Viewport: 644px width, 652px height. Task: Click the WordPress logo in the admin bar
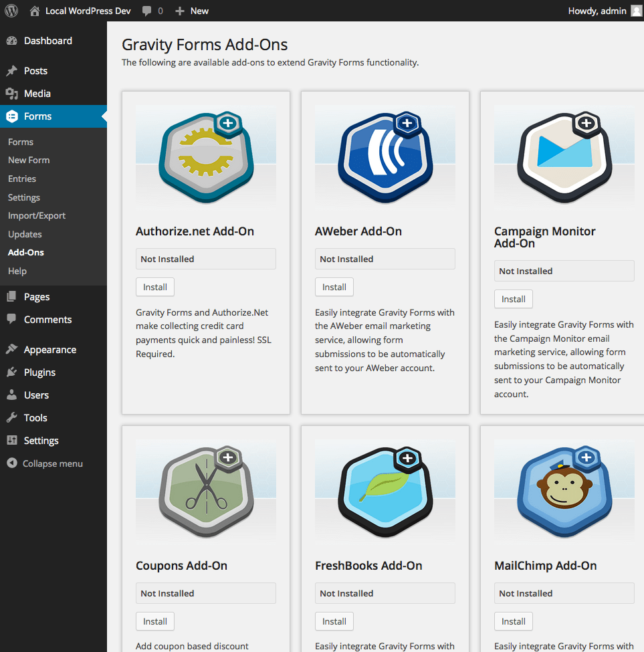(x=11, y=11)
